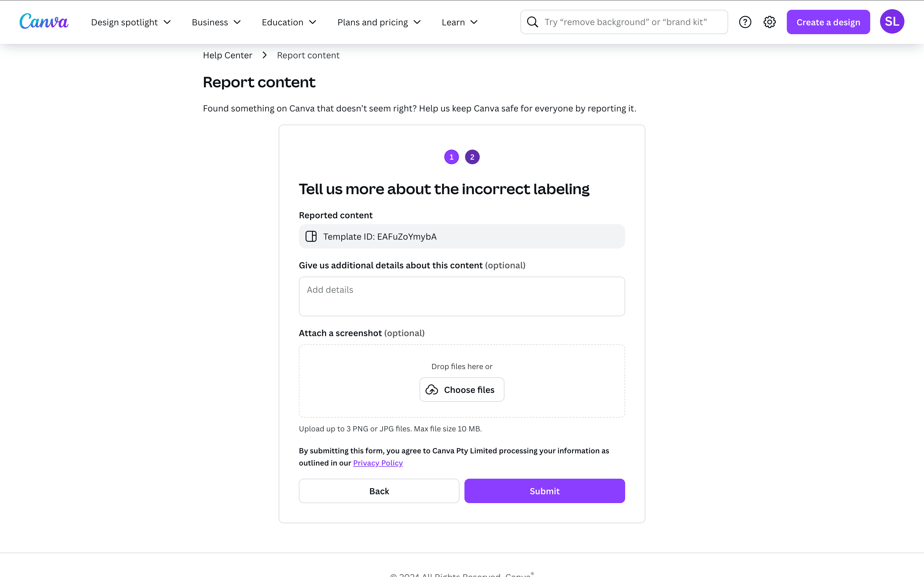Focus the Add details text area
Screen dimensions: 924x577
pyautogui.click(x=462, y=296)
